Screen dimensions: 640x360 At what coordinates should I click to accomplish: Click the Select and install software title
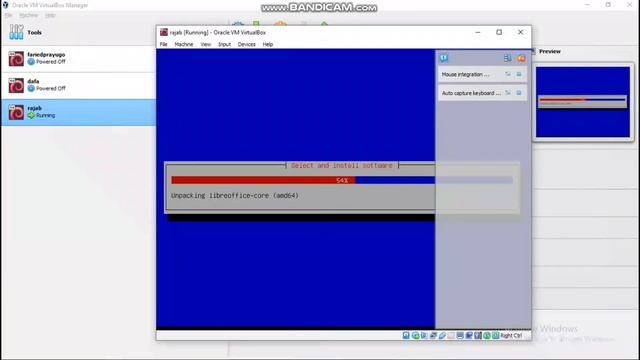[342, 165]
